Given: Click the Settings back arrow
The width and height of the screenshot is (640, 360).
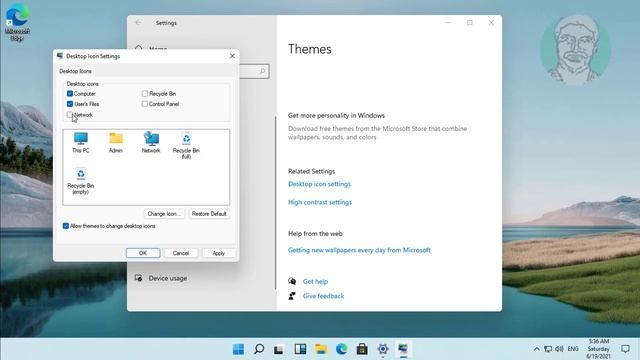Looking at the screenshot, I should (x=138, y=22).
